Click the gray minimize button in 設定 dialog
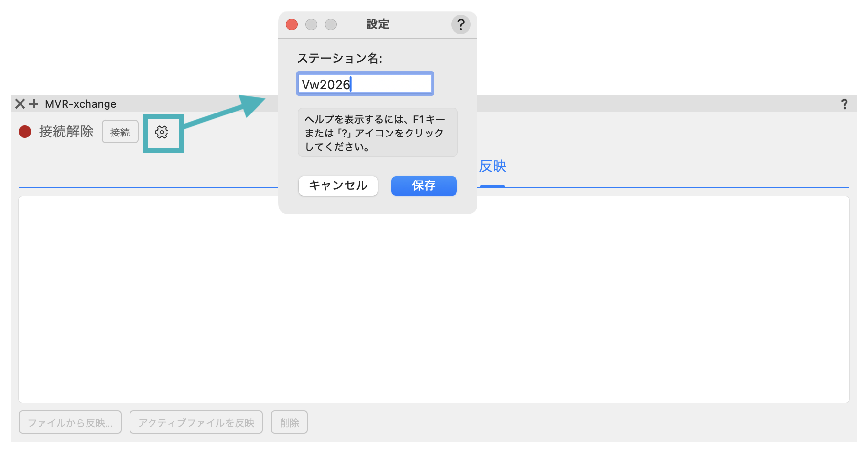Screen dimensions: 868x452 click(311, 24)
